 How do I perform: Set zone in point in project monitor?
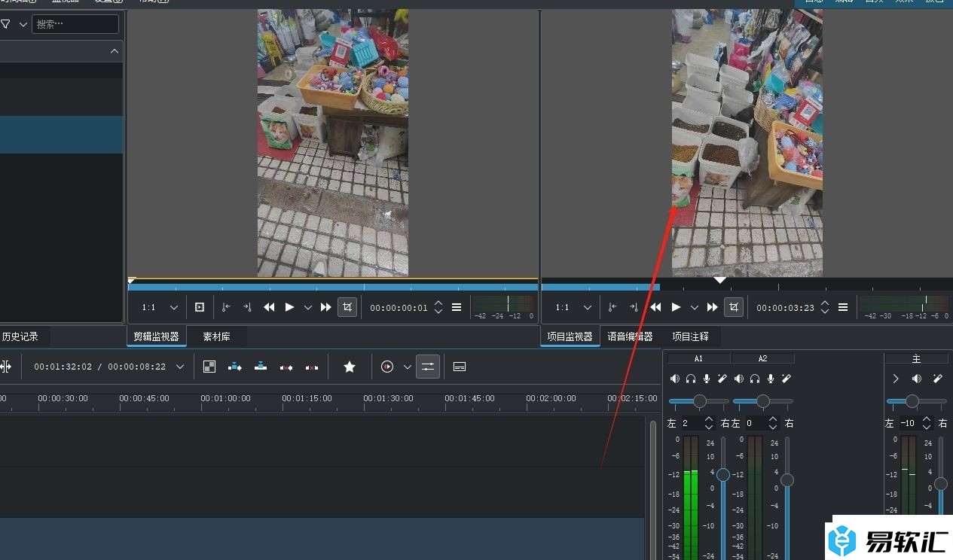[612, 307]
